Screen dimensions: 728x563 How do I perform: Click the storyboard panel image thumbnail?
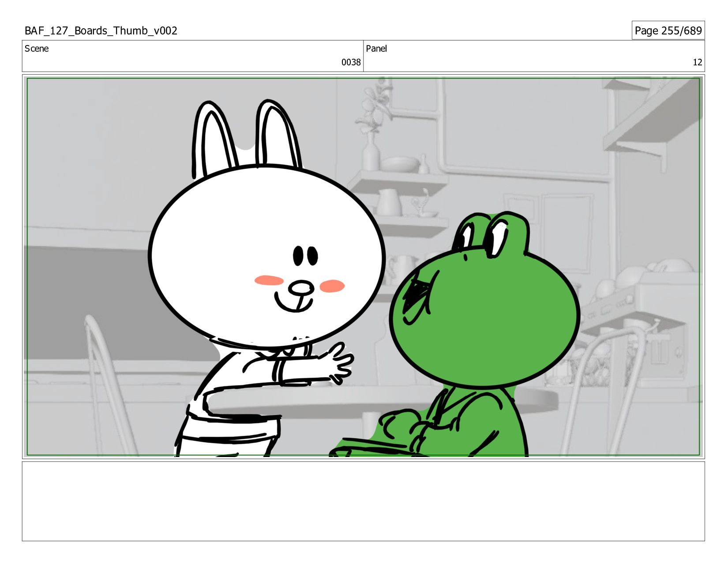click(363, 267)
